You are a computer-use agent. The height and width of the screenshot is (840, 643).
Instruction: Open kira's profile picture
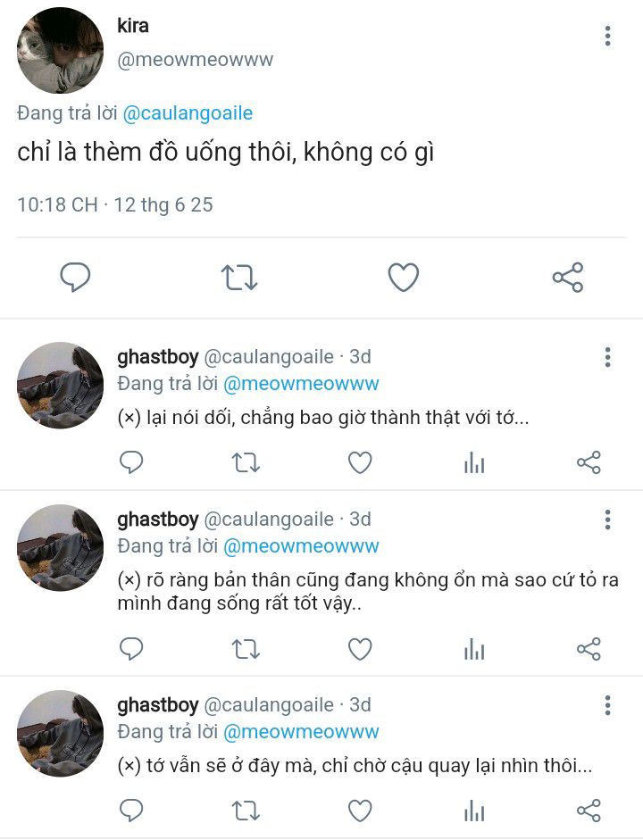point(60,50)
